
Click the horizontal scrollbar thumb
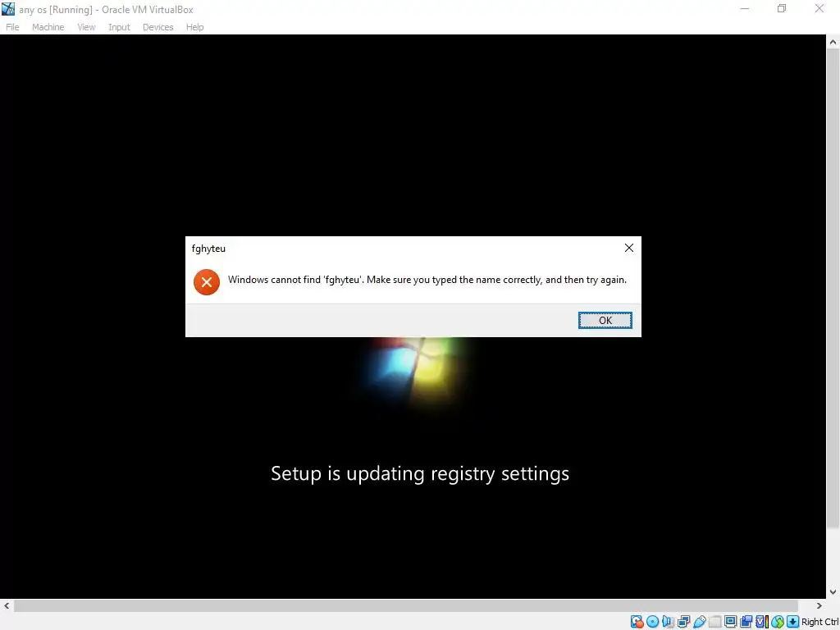click(406, 605)
